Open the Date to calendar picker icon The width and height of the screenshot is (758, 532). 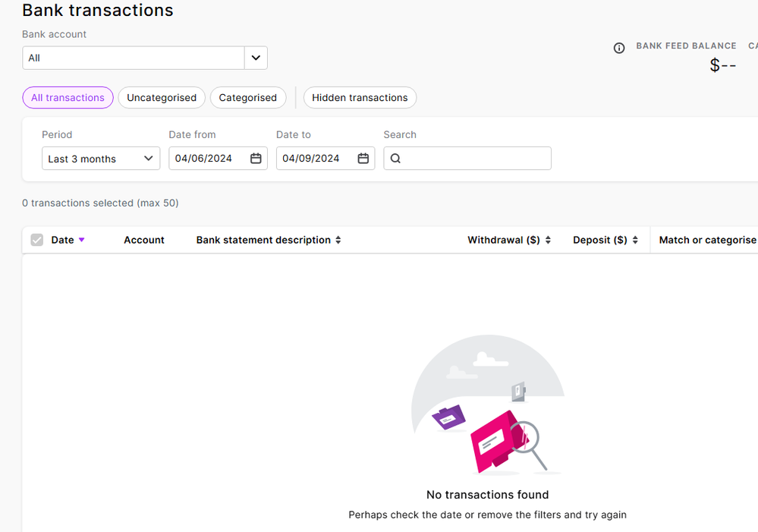(363, 159)
